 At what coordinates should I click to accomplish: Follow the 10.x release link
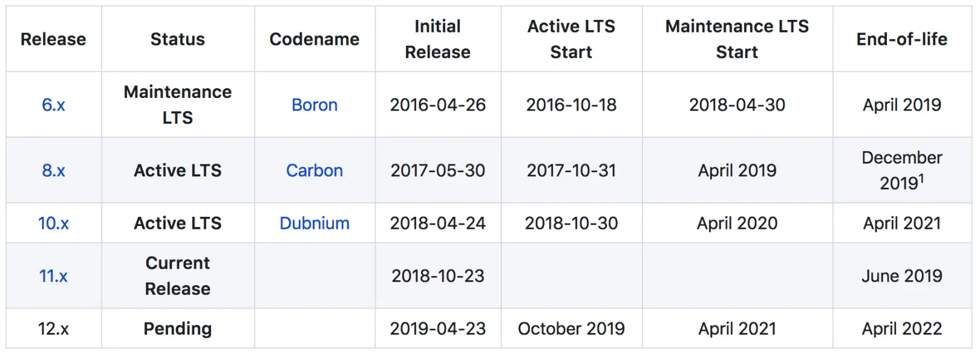coord(53,224)
